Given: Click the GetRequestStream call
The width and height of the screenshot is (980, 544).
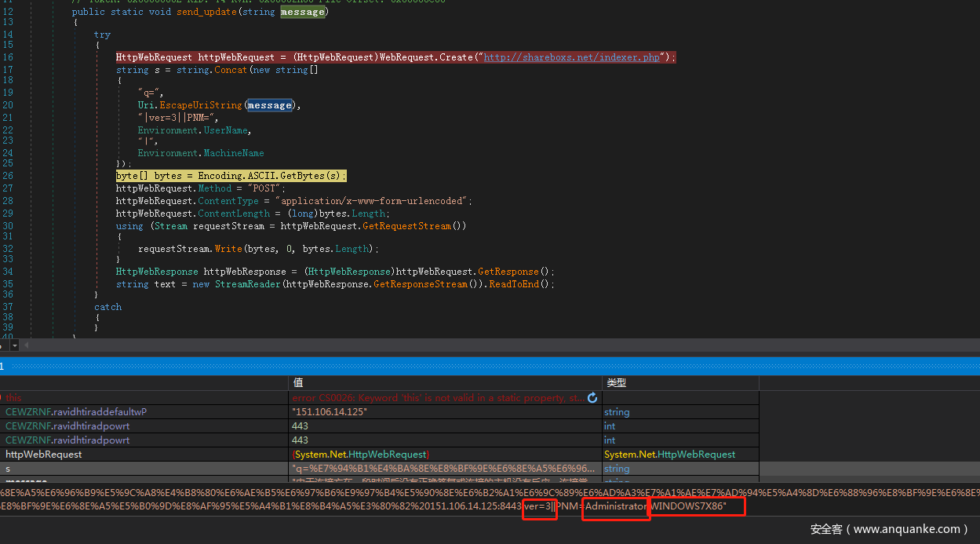Looking at the screenshot, I should tap(407, 226).
